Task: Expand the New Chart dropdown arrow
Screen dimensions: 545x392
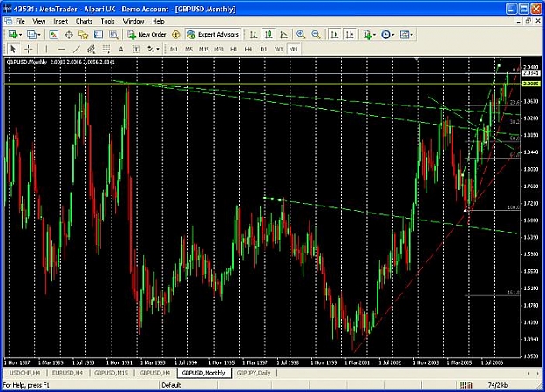Action: 21,35
